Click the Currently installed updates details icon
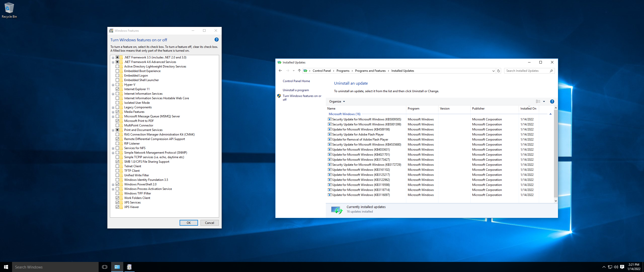Image resolution: width=644 pixels, height=272 pixels. [337, 210]
